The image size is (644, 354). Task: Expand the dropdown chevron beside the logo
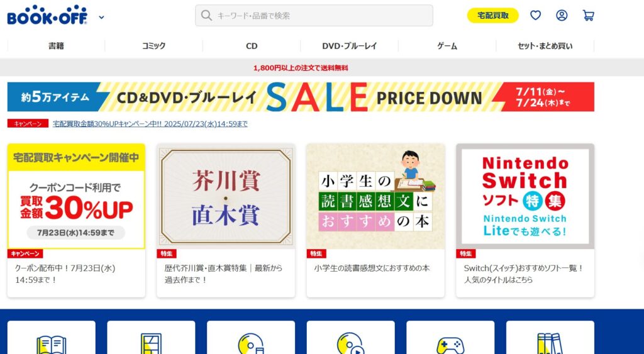click(101, 17)
